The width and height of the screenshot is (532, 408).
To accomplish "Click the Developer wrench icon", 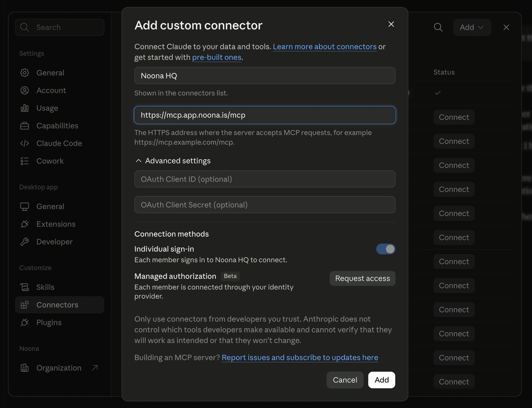I will click(x=25, y=242).
